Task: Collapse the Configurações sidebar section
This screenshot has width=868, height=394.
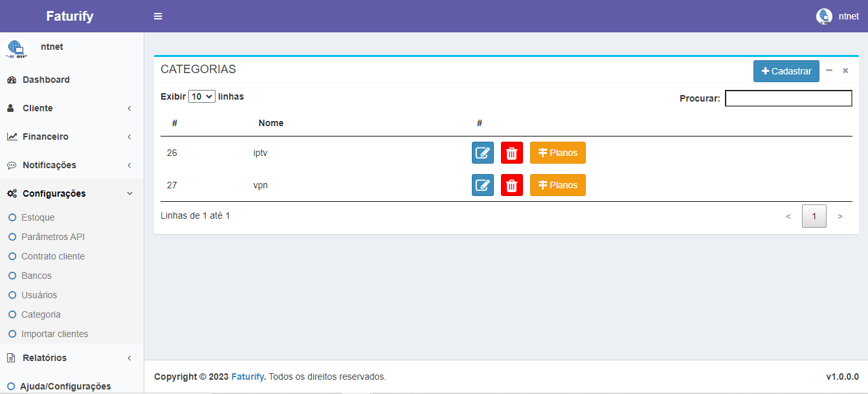Action: 54,193
